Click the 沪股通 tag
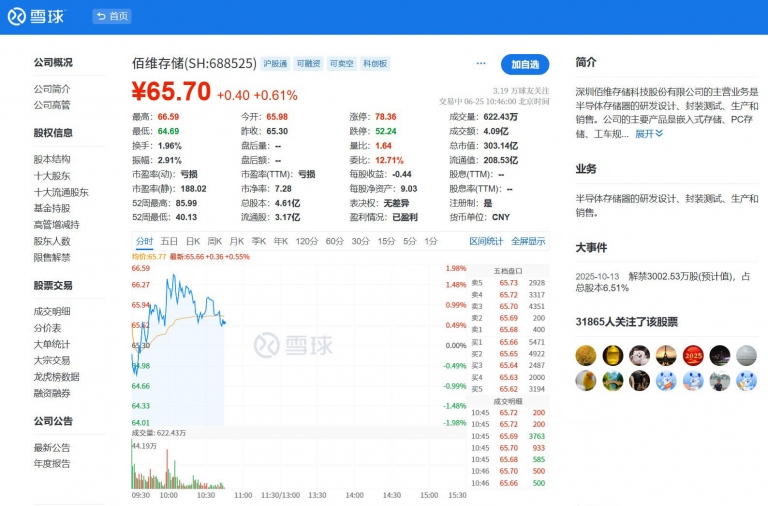Screen dimensions: 768x506 [275, 64]
